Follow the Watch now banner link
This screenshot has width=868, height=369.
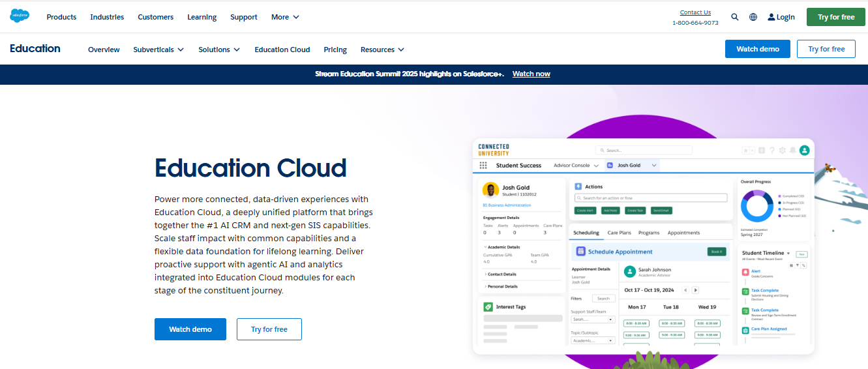531,74
